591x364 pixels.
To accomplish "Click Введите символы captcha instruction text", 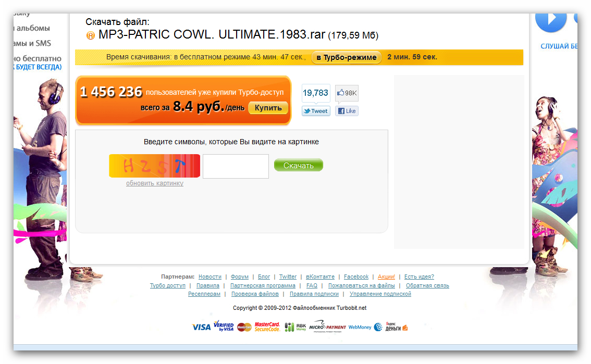I will [231, 142].
